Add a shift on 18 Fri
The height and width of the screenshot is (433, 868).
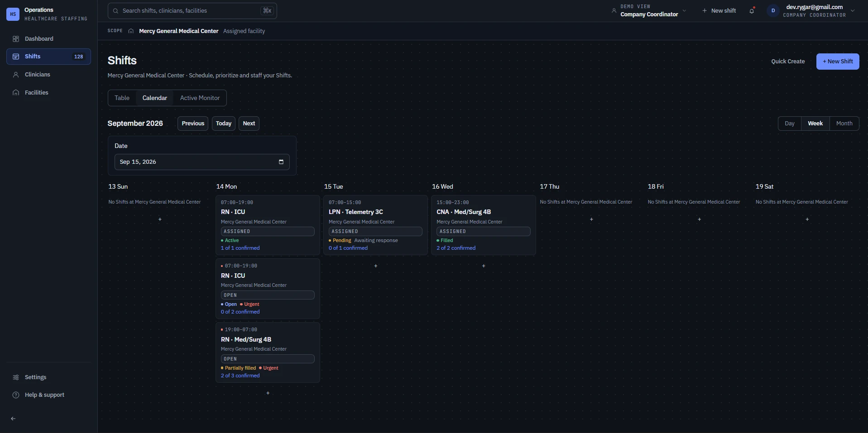pos(700,219)
